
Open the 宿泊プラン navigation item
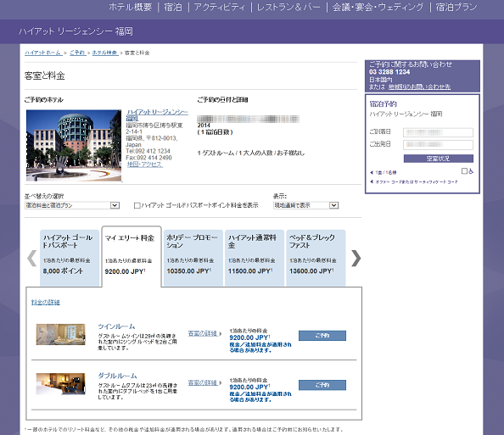(x=456, y=7)
